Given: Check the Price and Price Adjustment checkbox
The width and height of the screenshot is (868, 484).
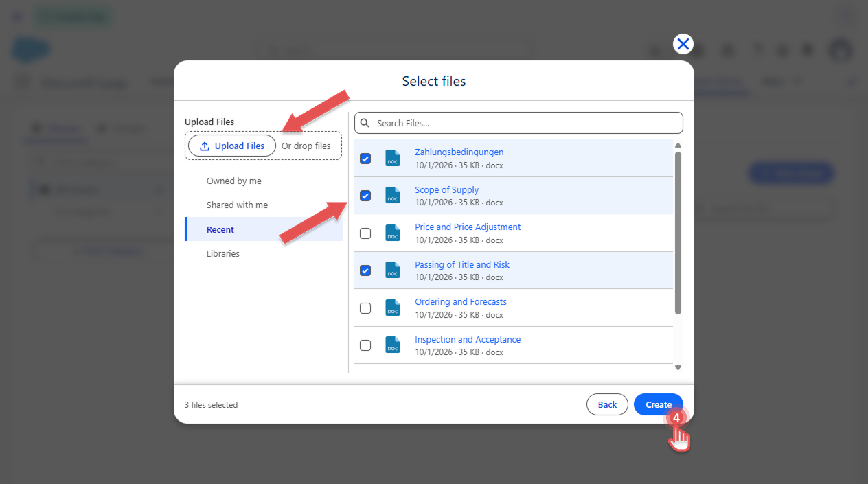Looking at the screenshot, I should (x=365, y=233).
